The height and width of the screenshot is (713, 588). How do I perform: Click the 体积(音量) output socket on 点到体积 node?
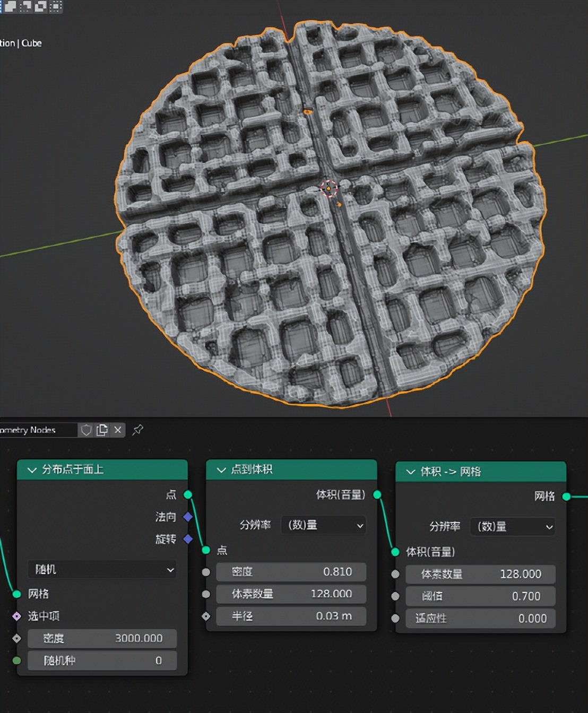[377, 494]
